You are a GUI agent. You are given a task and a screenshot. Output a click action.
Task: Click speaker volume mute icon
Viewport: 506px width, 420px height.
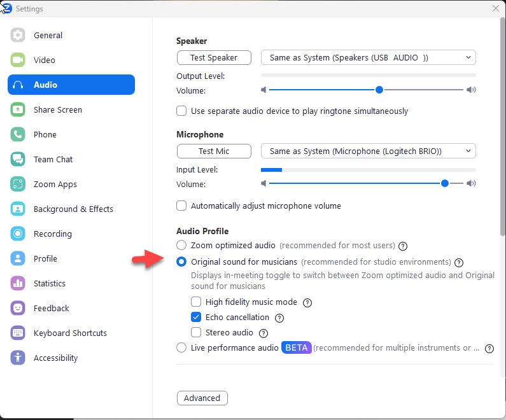click(264, 90)
